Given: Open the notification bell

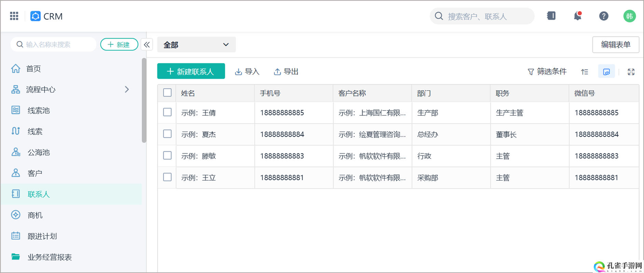Looking at the screenshot, I should [x=577, y=16].
